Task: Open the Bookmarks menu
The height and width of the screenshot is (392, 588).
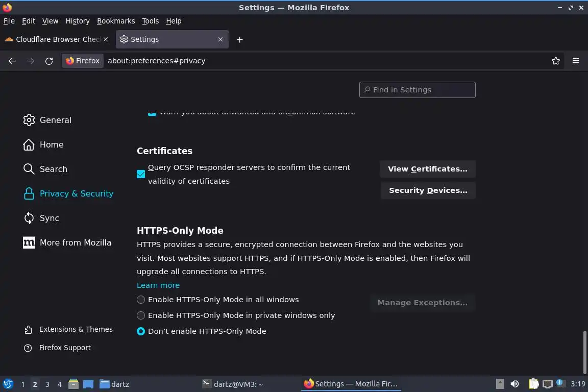Action: 116,21
